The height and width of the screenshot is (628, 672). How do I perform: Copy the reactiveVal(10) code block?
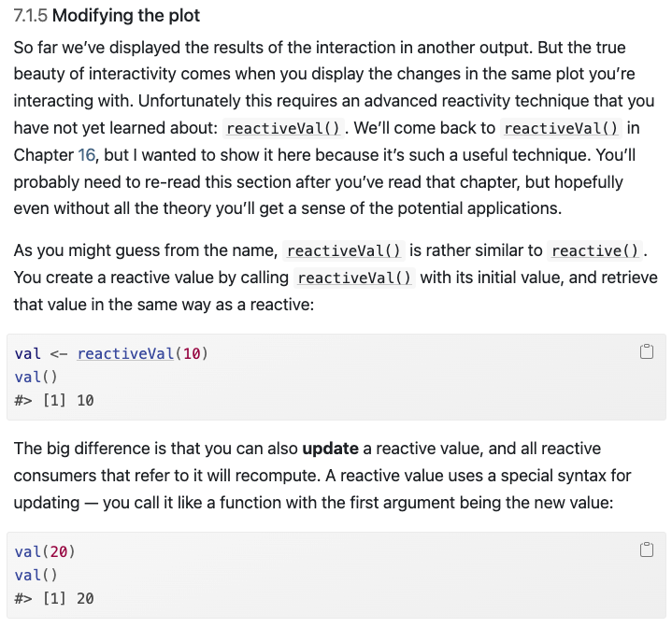(x=646, y=352)
